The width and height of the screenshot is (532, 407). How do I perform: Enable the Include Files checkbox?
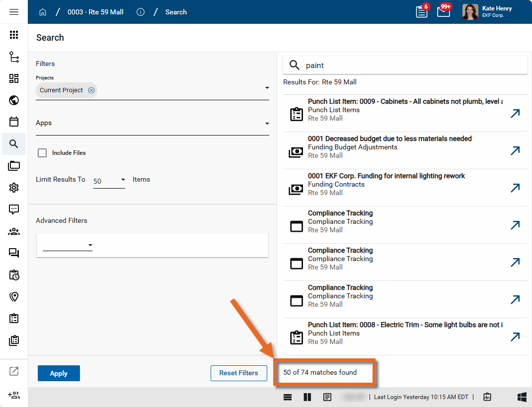coord(43,153)
